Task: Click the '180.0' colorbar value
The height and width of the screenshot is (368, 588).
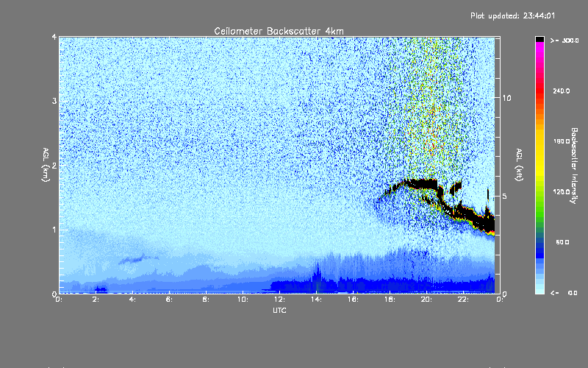Action: click(x=562, y=141)
